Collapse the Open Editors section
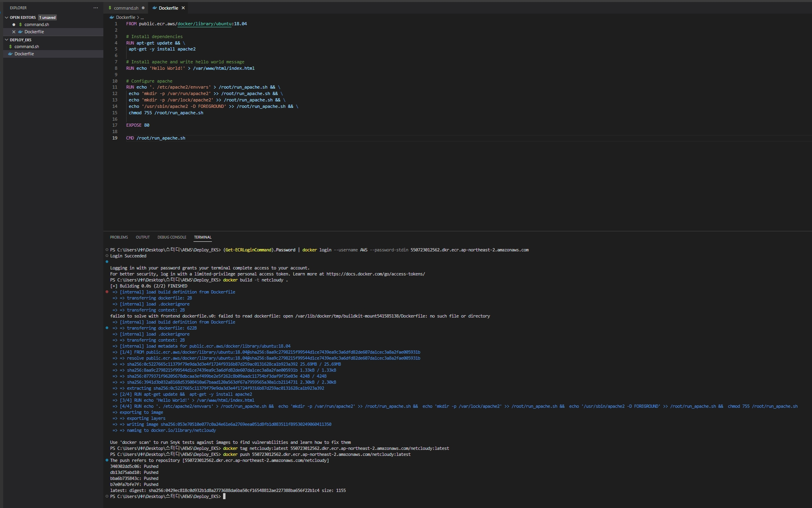This screenshot has height=508, width=812. (x=6, y=17)
